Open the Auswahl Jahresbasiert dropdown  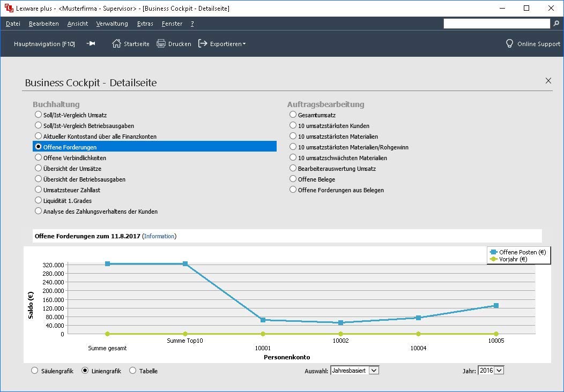coord(355,371)
